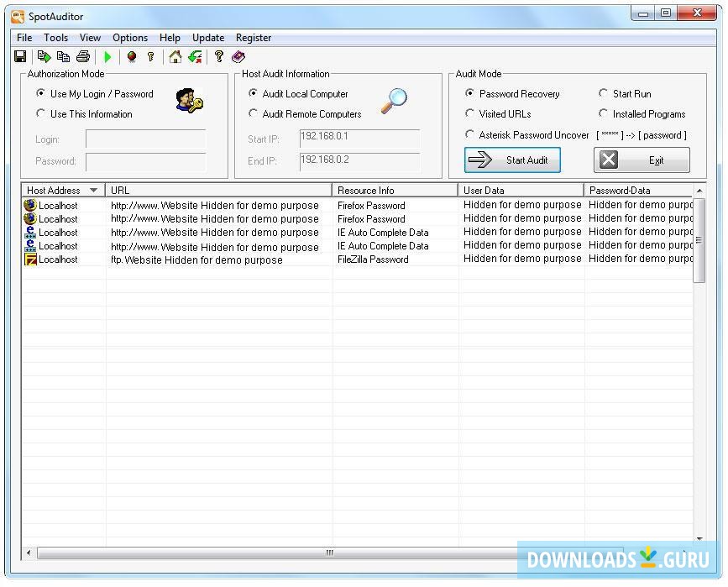Open the Register menu
This screenshot has height=587, width=728.
tap(254, 38)
